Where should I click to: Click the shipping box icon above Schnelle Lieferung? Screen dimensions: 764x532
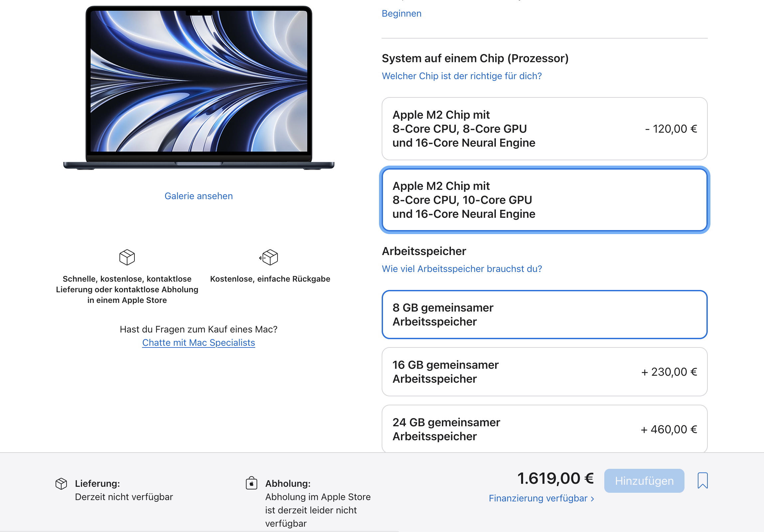[x=127, y=257]
